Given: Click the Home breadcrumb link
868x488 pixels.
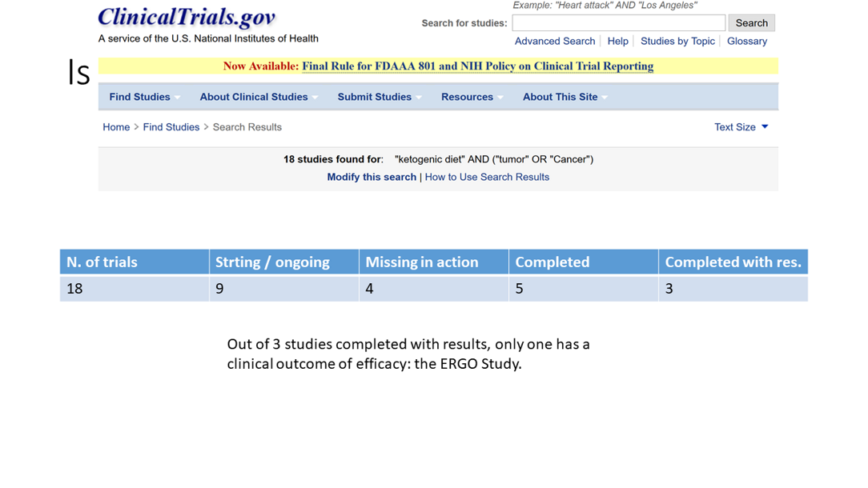Looking at the screenshot, I should pyautogui.click(x=116, y=127).
